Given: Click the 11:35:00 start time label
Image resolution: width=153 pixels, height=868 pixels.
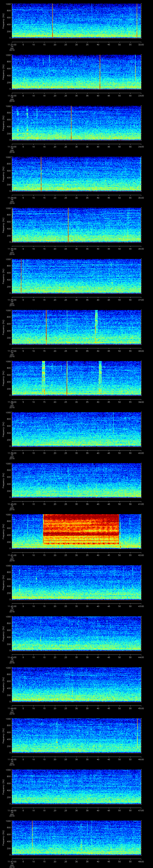Looking at the screenshot, I should (x=12, y=249).
